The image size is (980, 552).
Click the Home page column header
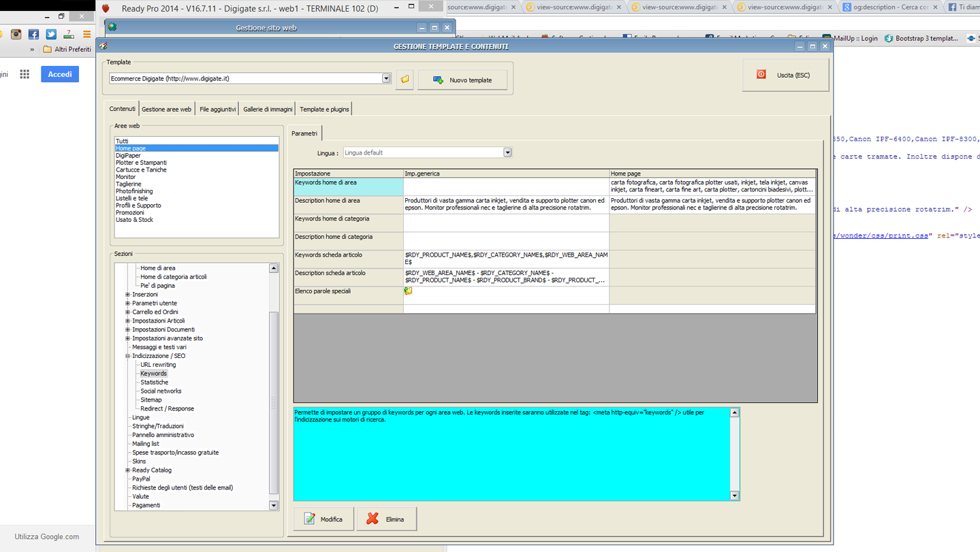coord(712,174)
